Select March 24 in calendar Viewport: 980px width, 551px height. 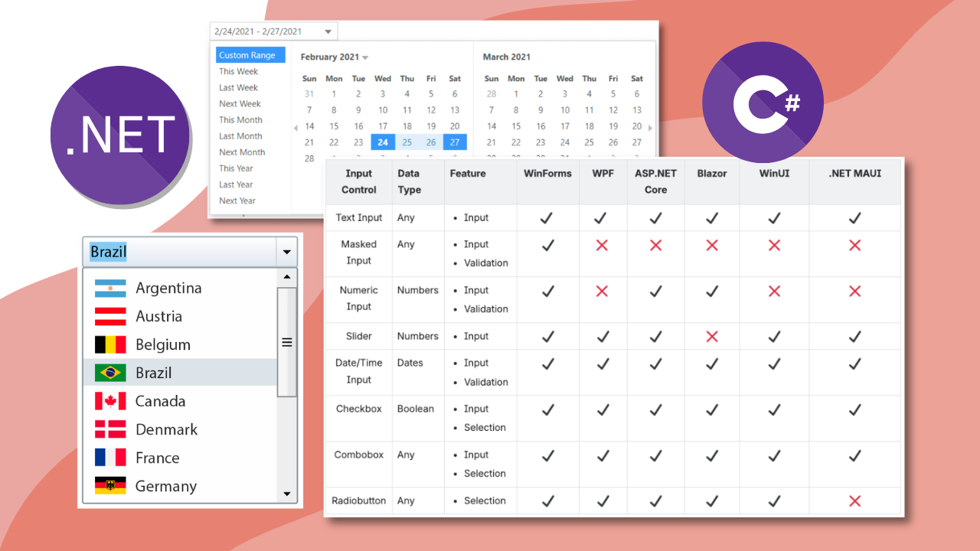tap(565, 142)
